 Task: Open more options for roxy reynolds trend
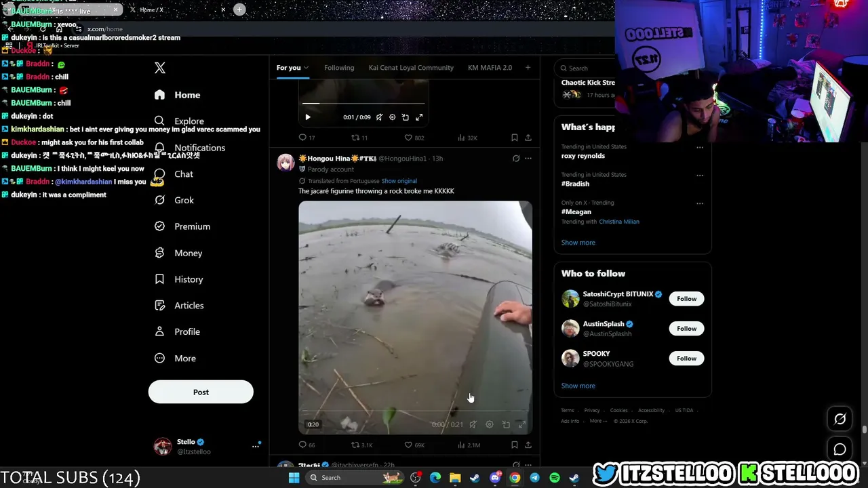point(700,147)
